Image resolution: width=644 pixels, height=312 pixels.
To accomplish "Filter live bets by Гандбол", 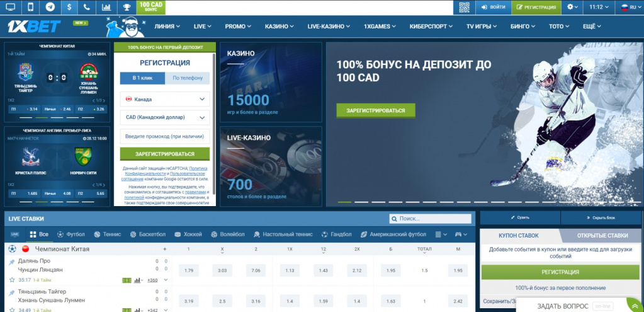I will tap(336, 234).
